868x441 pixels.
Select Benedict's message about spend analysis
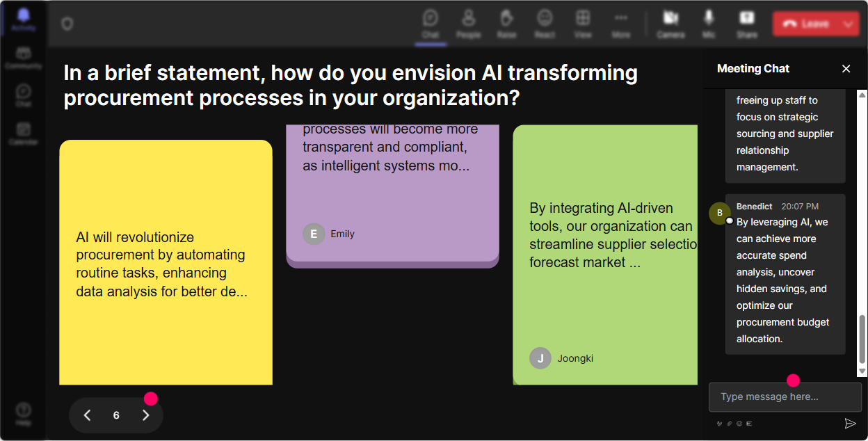pyautogui.click(x=785, y=274)
